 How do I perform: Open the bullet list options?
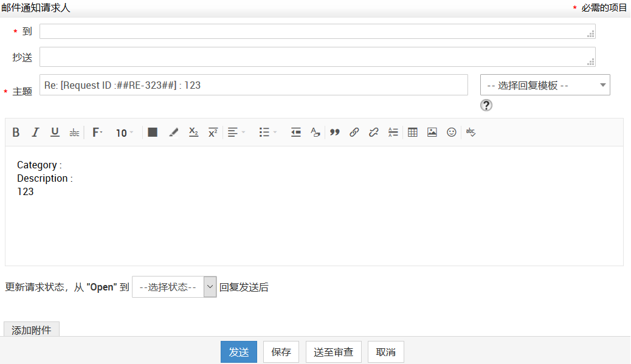[x=268, y=132]
